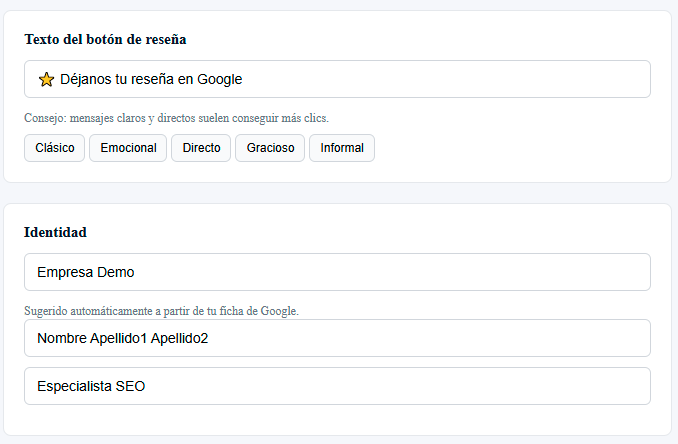Choose the Emocional message style
Image resolution: width=678 pixels, height=444 pixels.
click(x=128, y=148)
